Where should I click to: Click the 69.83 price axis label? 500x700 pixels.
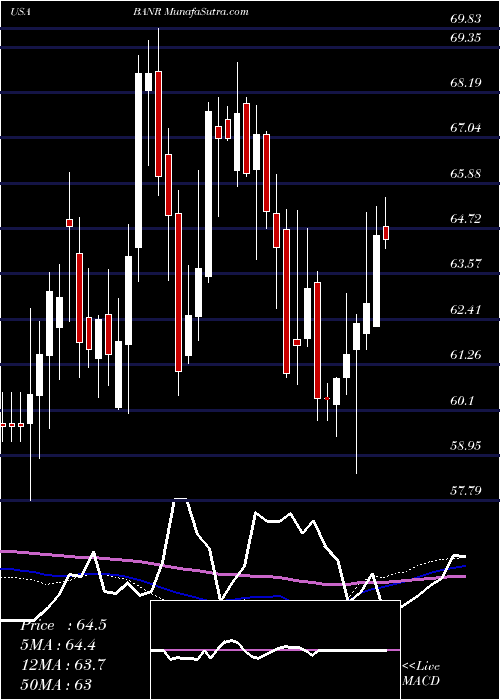(x=466, y=19)
